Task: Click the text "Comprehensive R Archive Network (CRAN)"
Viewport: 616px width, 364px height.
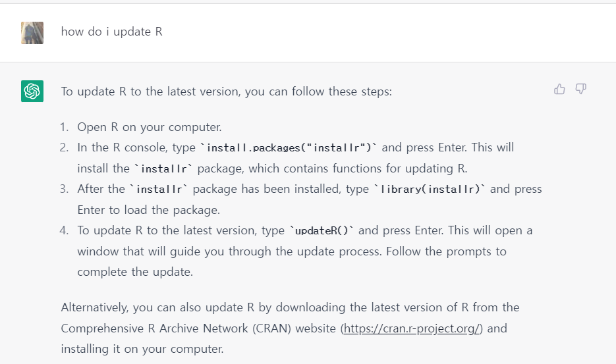Action: click(x=176, y=328)
